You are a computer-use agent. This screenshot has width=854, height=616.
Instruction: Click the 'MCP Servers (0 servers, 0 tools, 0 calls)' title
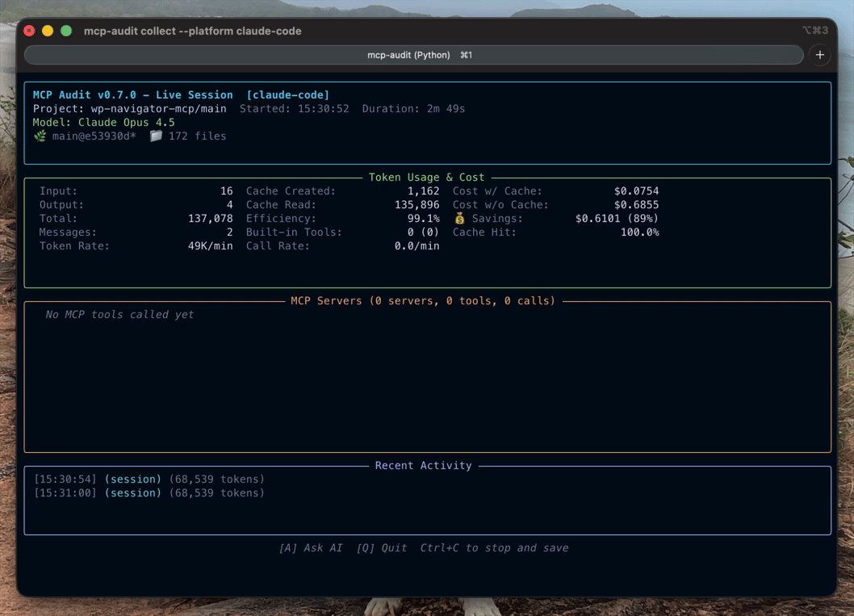[x=423, y=300]
